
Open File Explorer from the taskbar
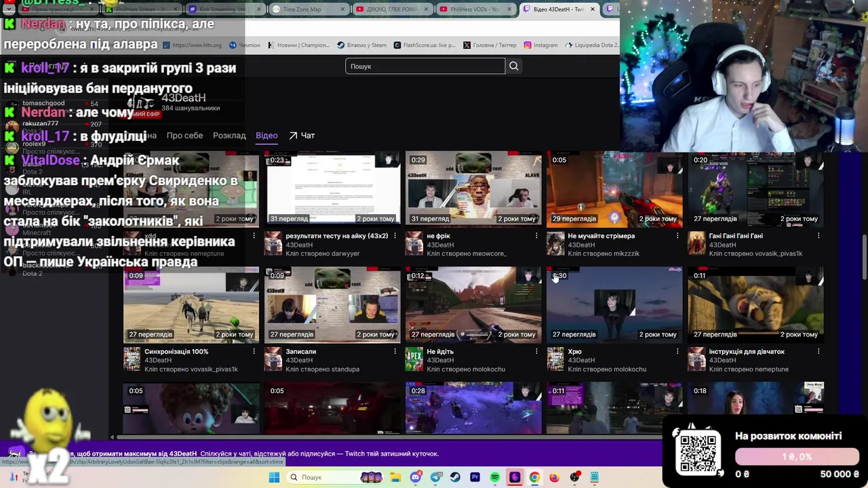click(395, 477)
